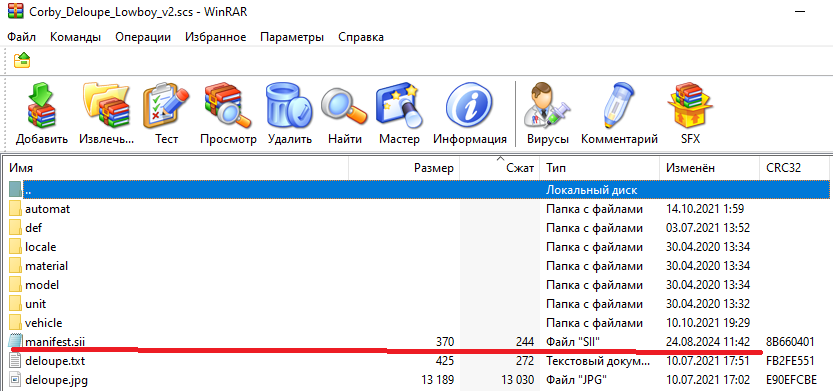833x391 pixels.
Task: Sort by the Сжат column header
Action: pos(499,168)
